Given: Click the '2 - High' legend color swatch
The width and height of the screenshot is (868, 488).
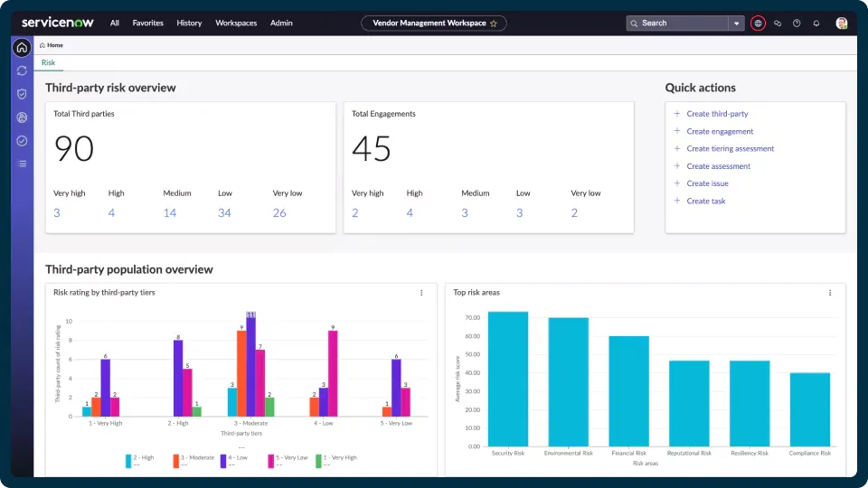Looking at the screenshot, I should pyautogui.click(x=129, y=461).
